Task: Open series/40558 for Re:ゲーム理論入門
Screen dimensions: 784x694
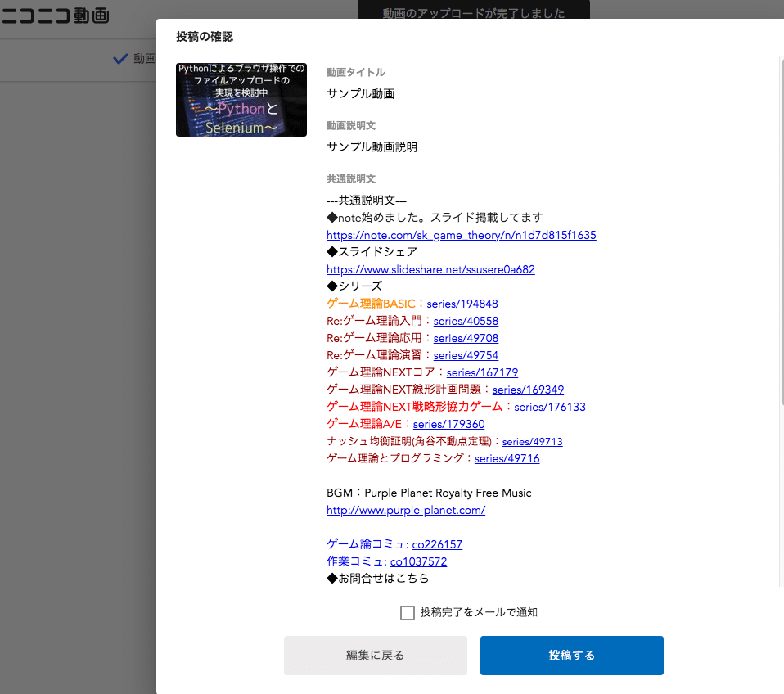Action: pos(465,321)
